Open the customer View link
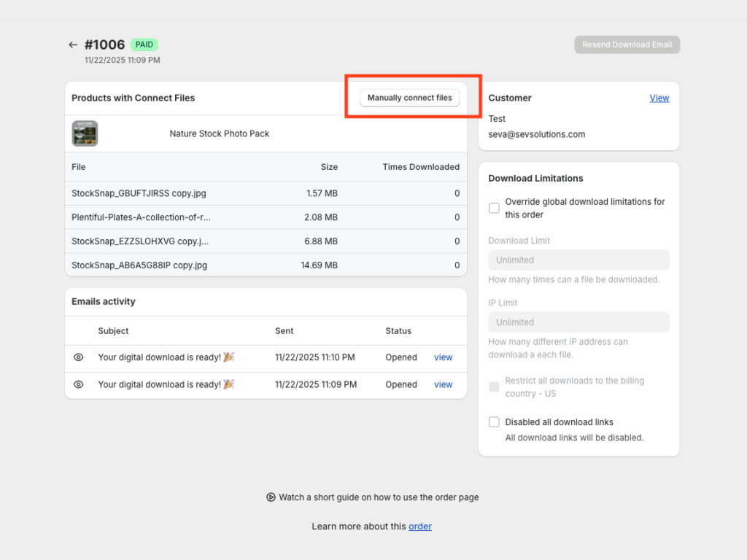The height and width of the screenshot is (560, 747). [x=659, y=98]
